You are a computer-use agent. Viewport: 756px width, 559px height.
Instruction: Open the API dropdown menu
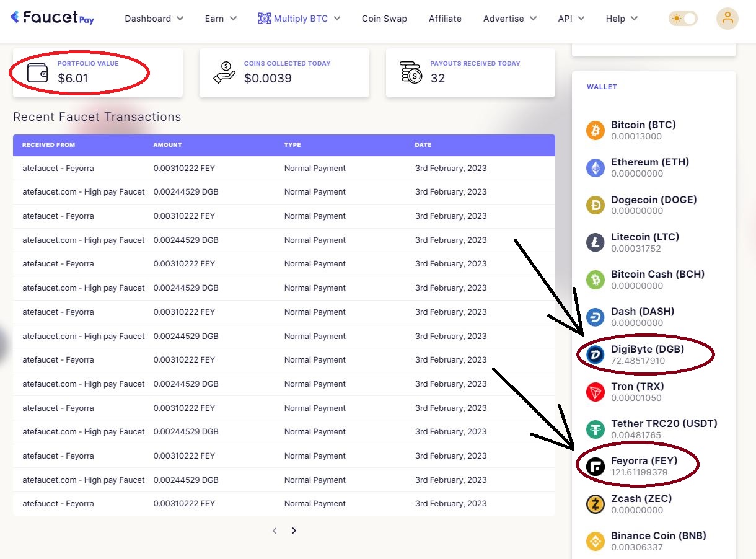click(571, 19)
